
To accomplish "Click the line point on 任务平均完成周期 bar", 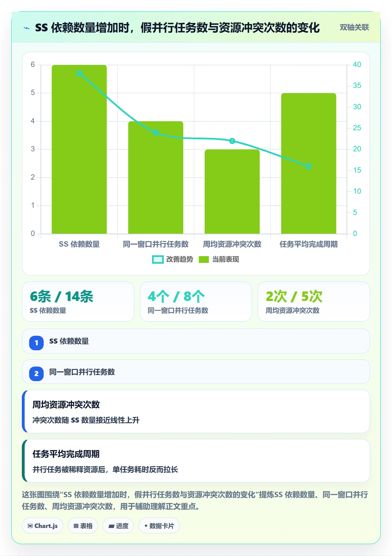I will point(309,166).
